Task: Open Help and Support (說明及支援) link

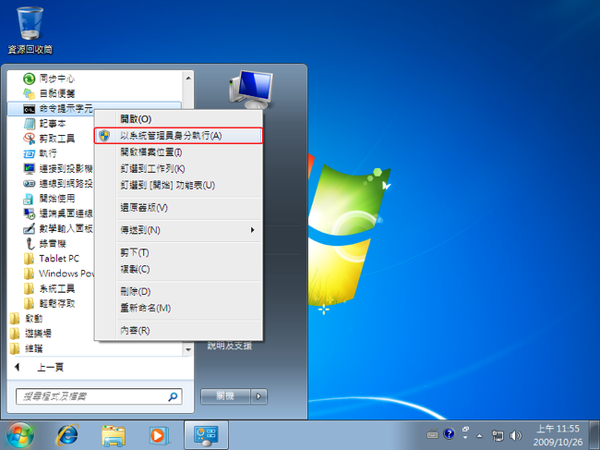Action: pyautogui.click(x=230, y=346)
